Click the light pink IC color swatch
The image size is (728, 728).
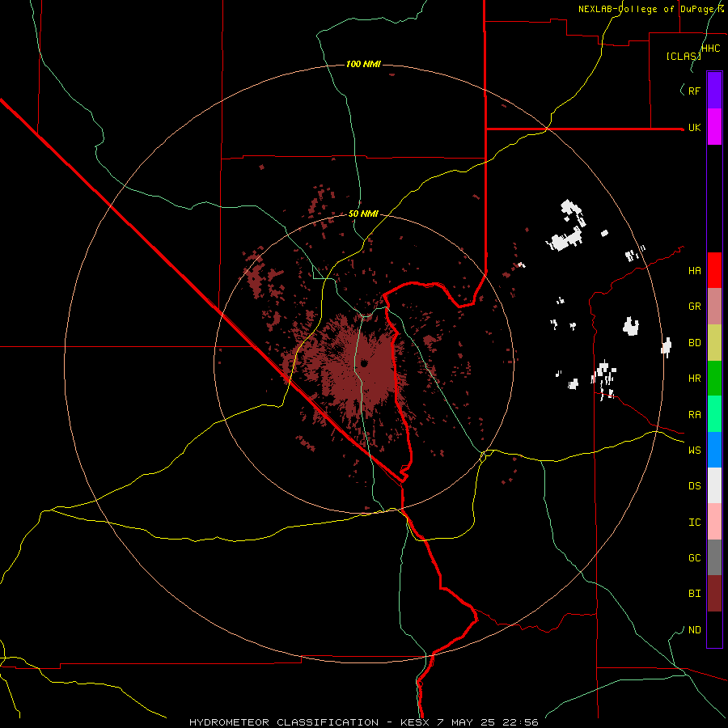tap(714, 522)
